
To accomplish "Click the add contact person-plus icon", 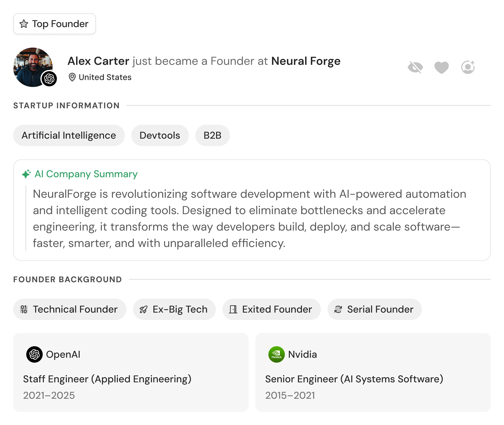I will click(x=468, y=67).
